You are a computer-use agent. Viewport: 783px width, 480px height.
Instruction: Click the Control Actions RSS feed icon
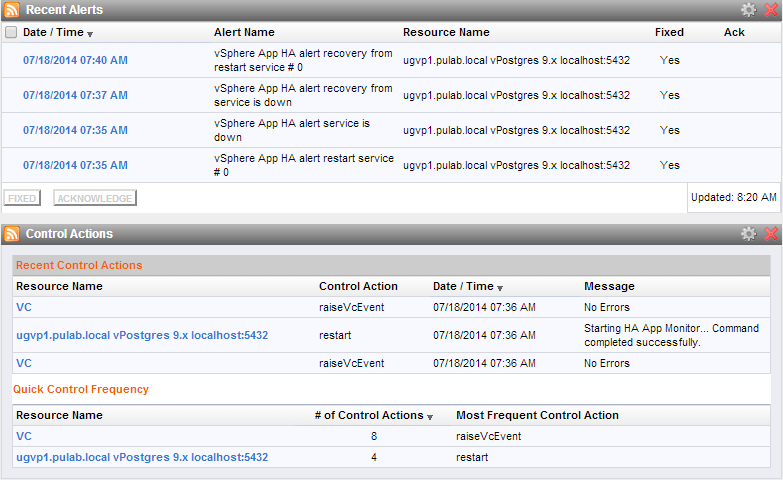pyautogui.click(x=11, y=234)
